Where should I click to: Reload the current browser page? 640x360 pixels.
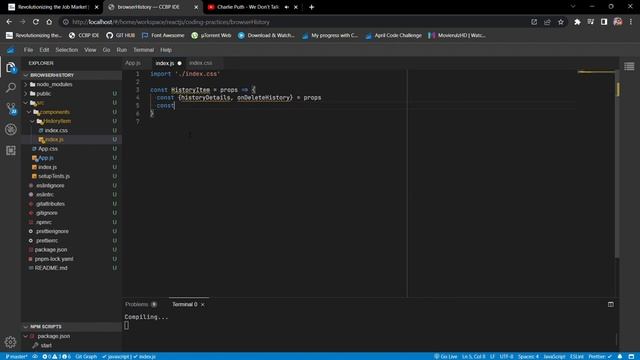pos(36,22)
